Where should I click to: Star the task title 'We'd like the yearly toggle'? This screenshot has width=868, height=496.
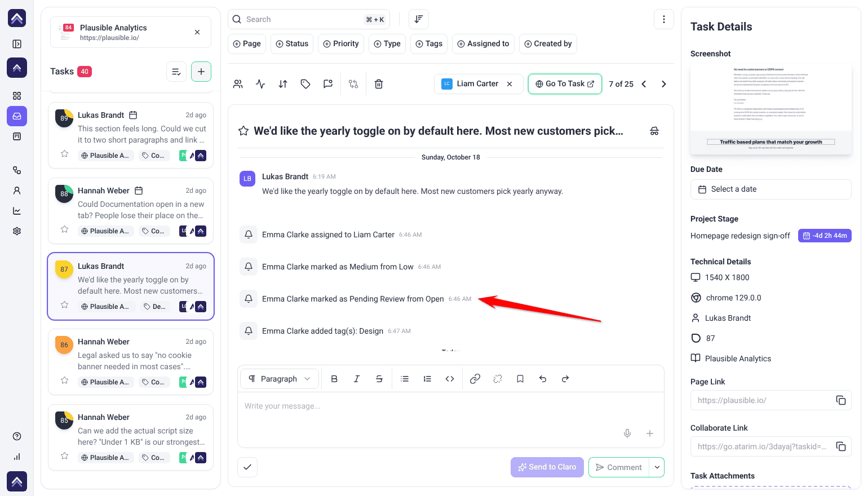[243, 131]
